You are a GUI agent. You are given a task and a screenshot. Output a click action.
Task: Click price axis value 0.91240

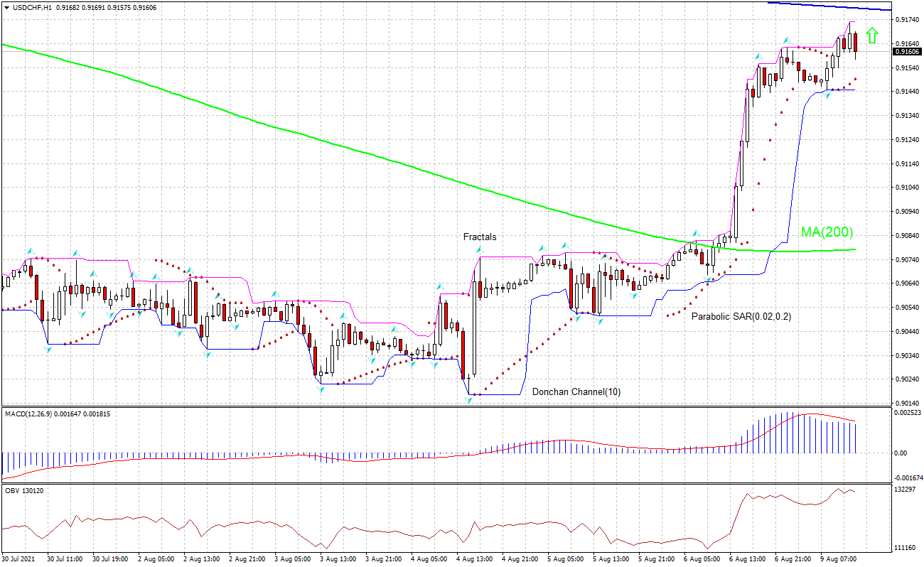click(x=906, y=140)
